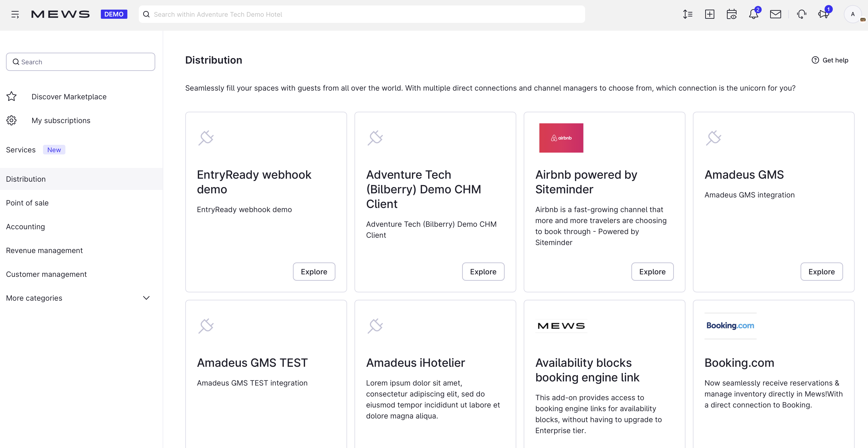Open the Amadeus GMS card title
868x448 pixels.
(744, 175)
